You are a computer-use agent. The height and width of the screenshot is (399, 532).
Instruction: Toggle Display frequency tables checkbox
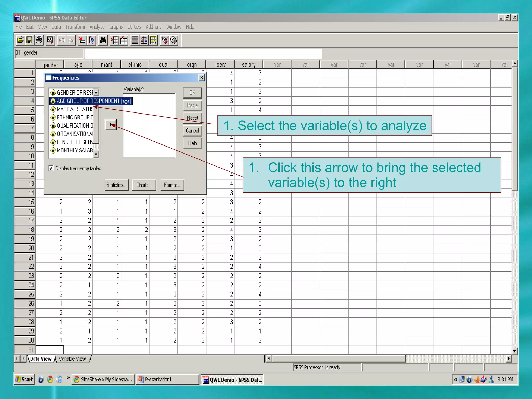click(51, 168)
